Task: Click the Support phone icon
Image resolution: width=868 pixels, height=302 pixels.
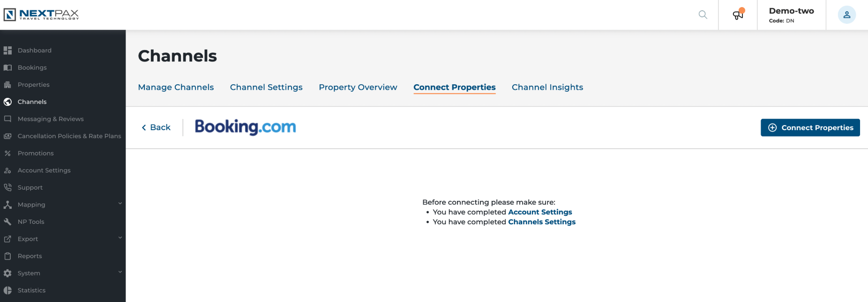Action: 7,187
